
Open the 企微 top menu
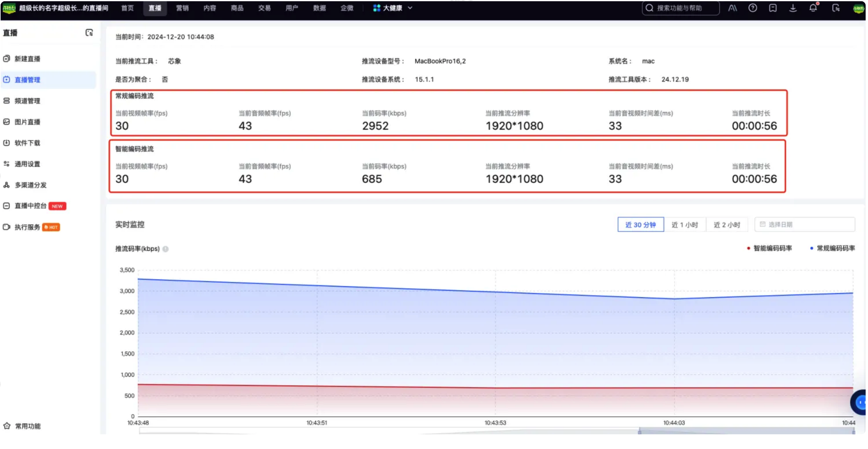point(347,8)
